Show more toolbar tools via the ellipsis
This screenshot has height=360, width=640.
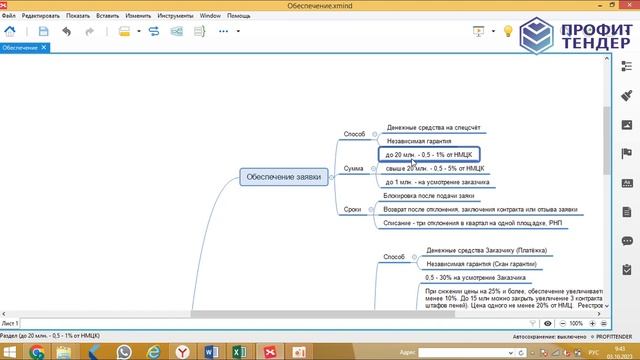click(x=223, y=31)
